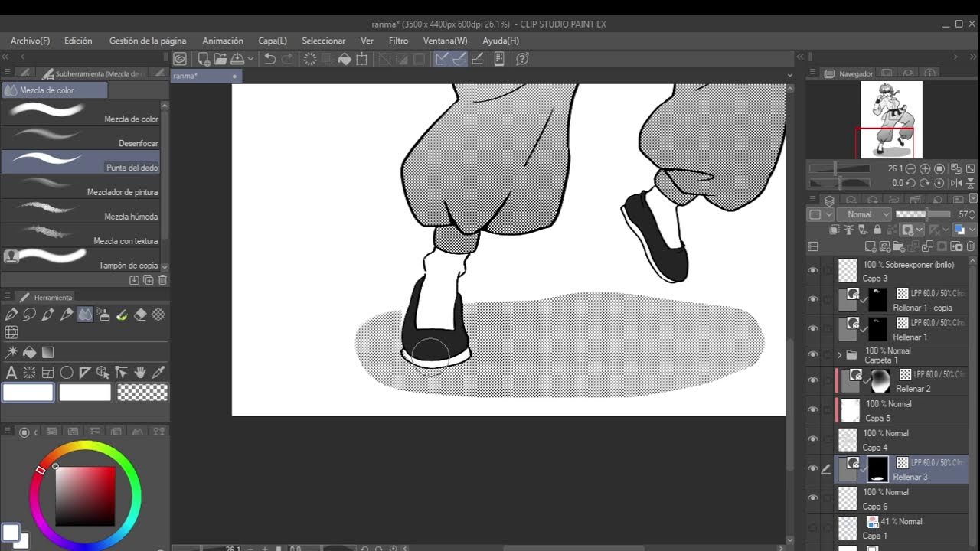Select the Frame border panel tool
Viewport: 980px width, 551px height.
tap(48, 373)
